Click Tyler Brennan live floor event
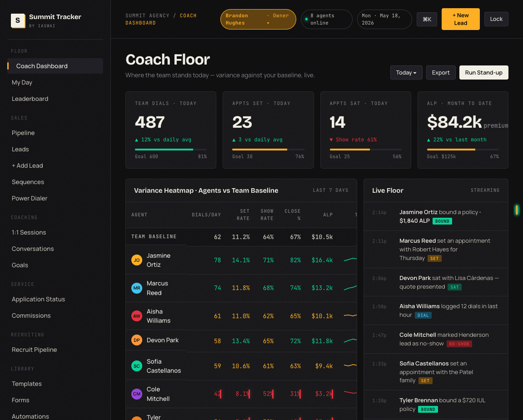523x420 pixels. (436, 405)
